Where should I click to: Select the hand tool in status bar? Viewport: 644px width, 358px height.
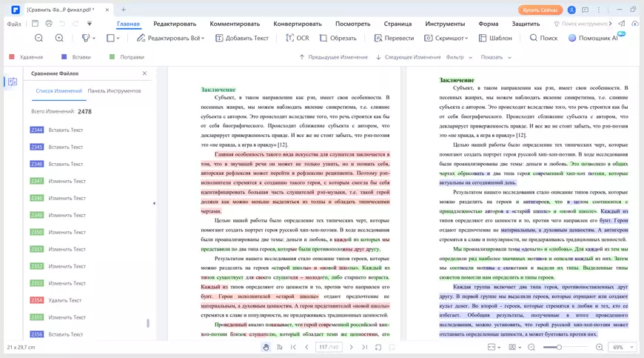[266, 347]
